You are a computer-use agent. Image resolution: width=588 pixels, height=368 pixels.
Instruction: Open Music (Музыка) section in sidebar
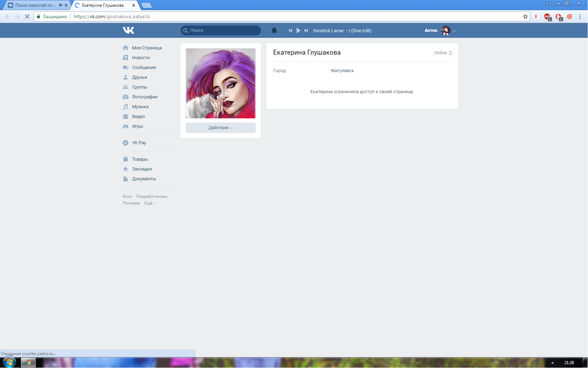pos(140,107)
